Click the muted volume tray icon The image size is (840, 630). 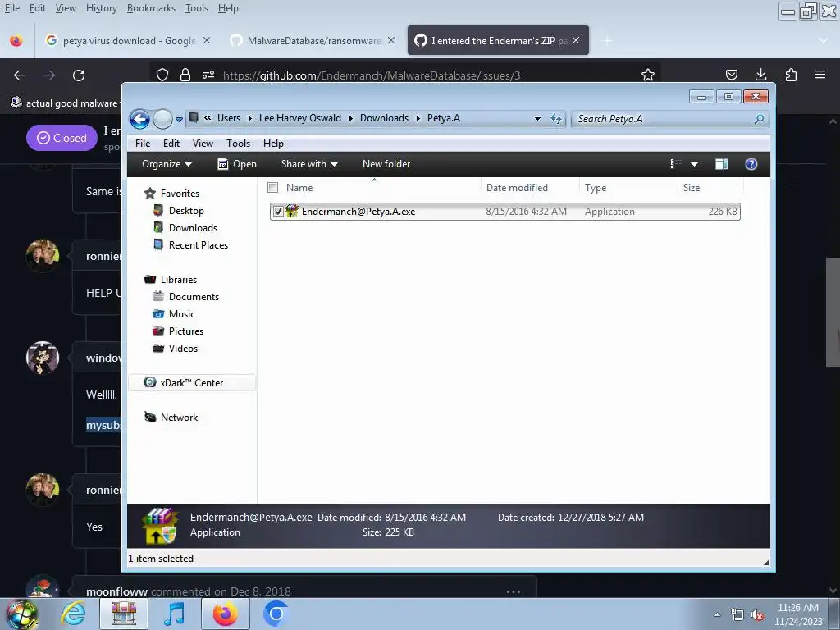pyautogui.click(x=757, y=615)
